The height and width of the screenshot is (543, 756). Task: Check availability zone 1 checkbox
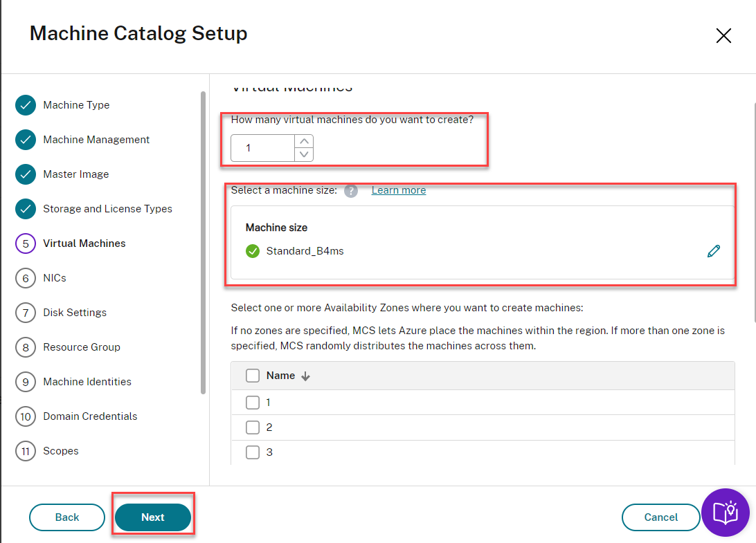pyautogui.click(x=253, y=403)
